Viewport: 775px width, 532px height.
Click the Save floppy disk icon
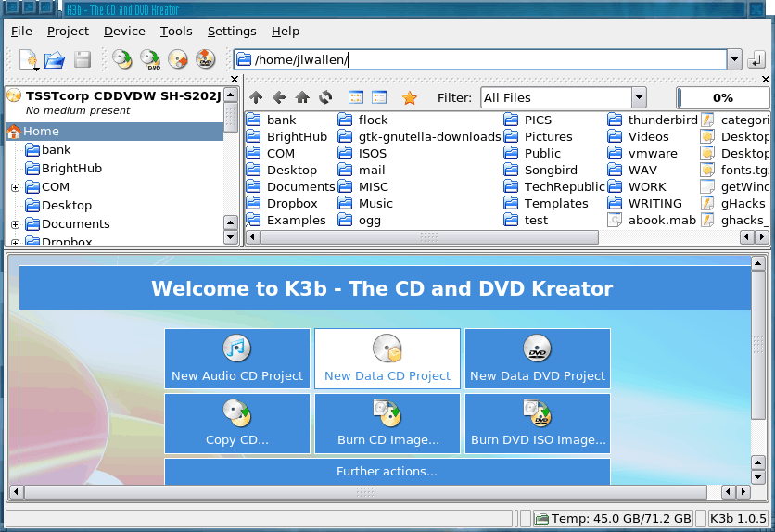[x=83, y=59]
